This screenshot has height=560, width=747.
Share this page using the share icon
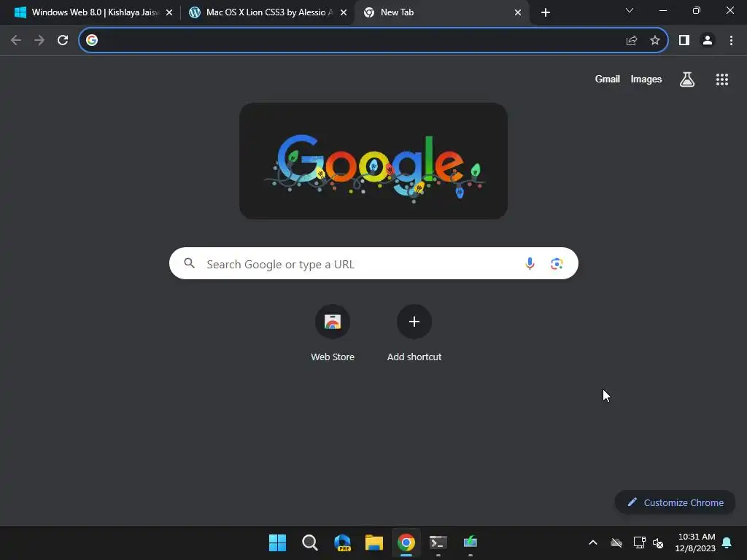click(632, 41)
